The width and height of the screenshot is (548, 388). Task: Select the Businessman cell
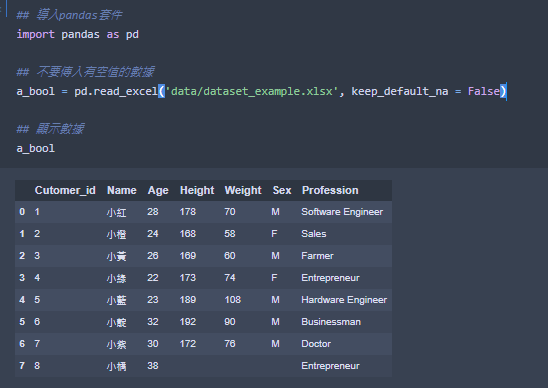click(331, 322)
